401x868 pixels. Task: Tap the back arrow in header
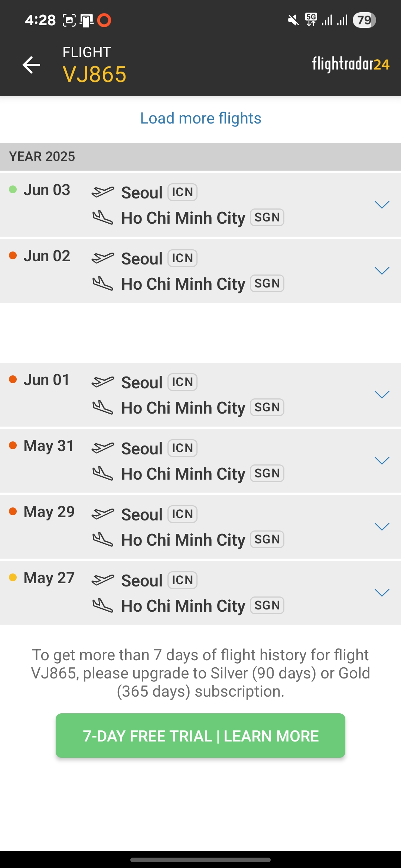click(32, 65)
